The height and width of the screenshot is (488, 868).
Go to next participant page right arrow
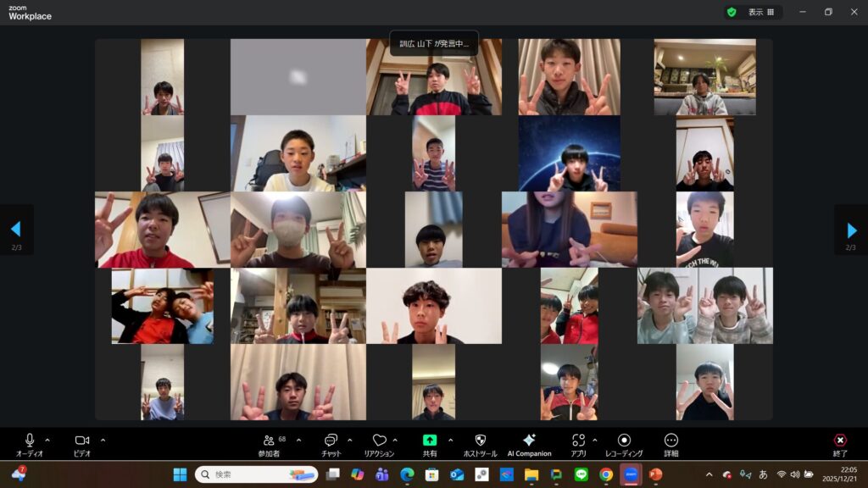851,230
